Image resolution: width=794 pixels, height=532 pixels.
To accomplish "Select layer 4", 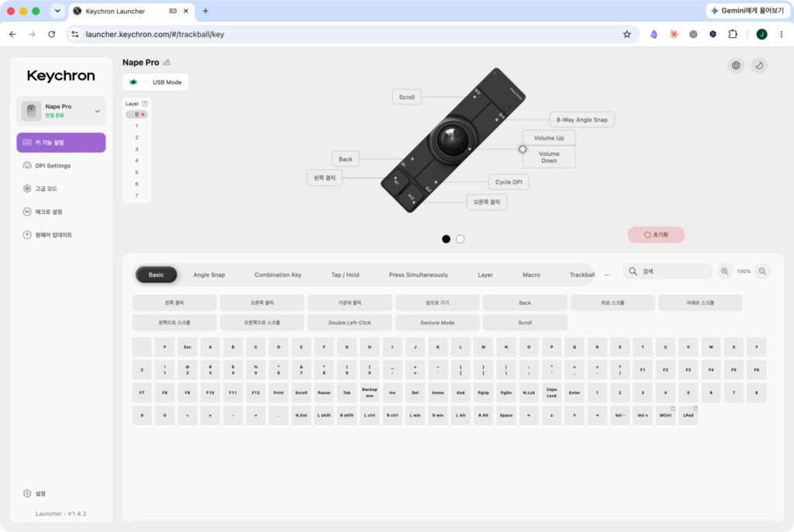I will (136, 161).
